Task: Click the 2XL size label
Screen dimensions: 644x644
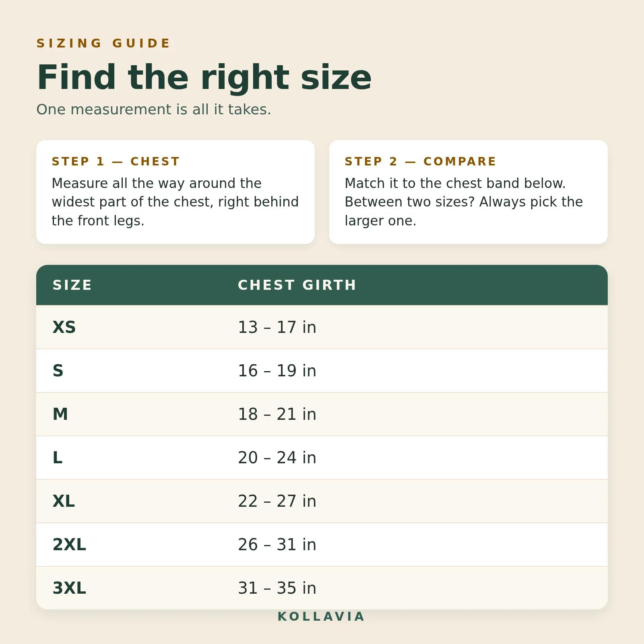Action: (x=69, y=545)
